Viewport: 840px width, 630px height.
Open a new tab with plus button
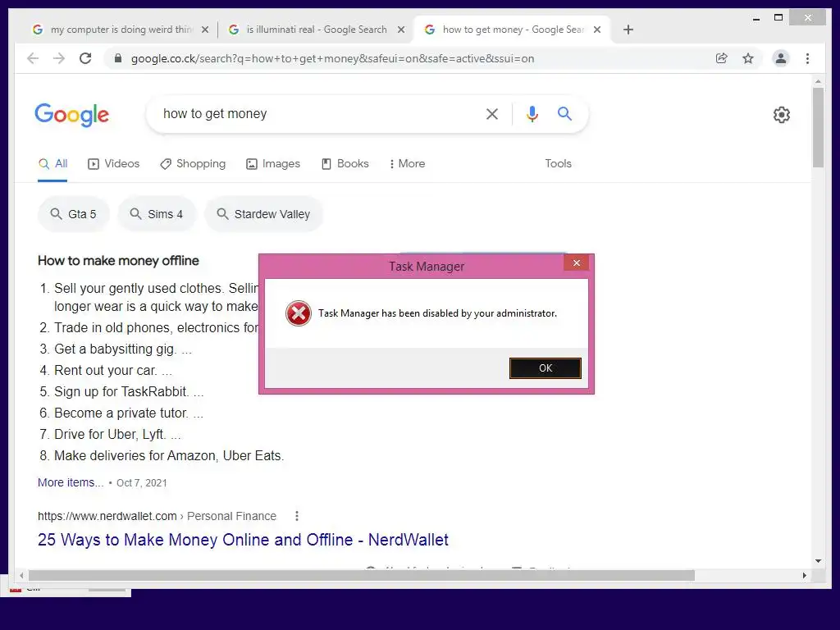[x=628, y=30]
